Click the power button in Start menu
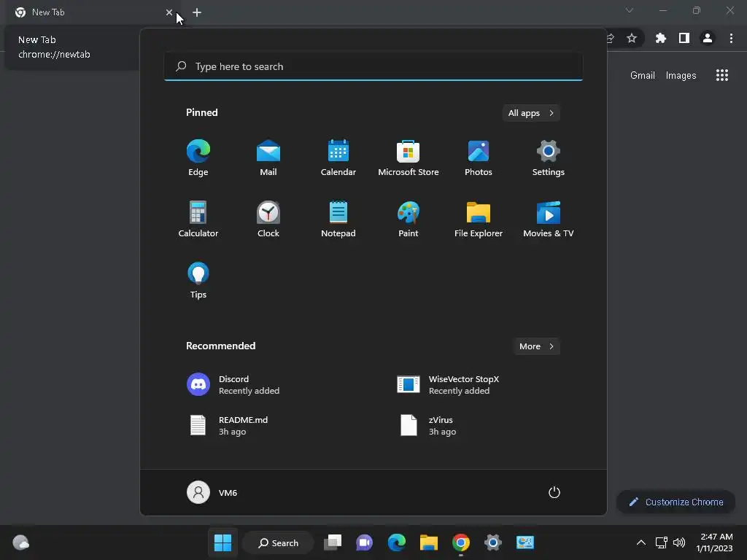This screenshot has height=560, width=747. [x=554, y=492]
